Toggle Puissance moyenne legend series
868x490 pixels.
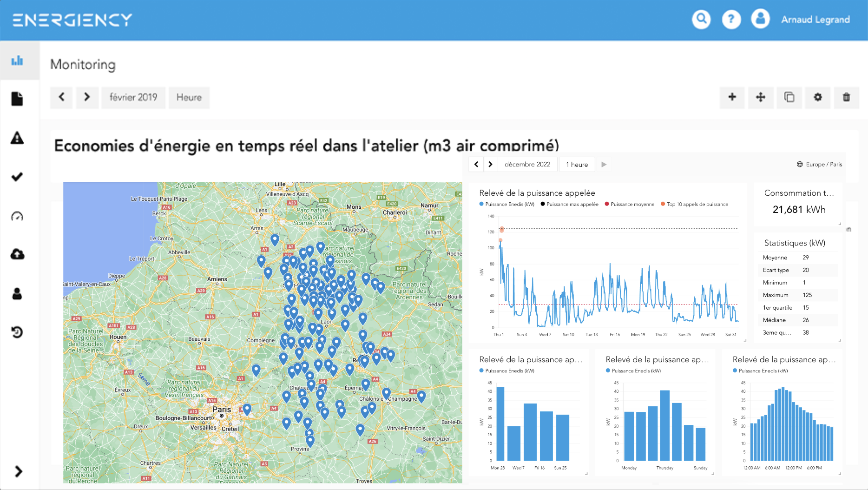pyautogui.click(x=630, y=205)
